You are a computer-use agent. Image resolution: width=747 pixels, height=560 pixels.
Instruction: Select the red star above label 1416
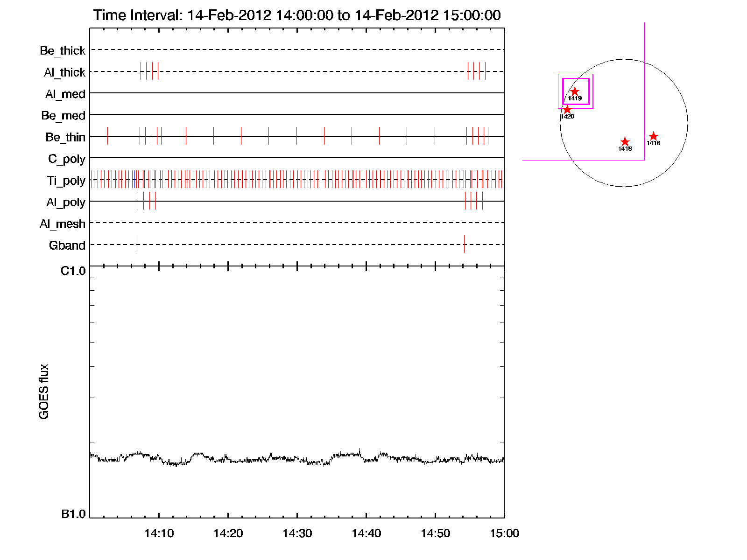tap(653, 136)
